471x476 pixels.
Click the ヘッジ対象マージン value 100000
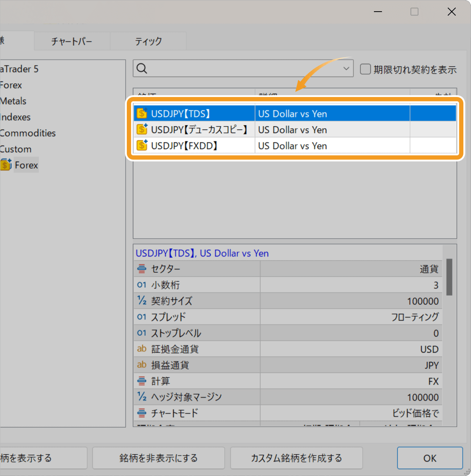pos(423,397)
